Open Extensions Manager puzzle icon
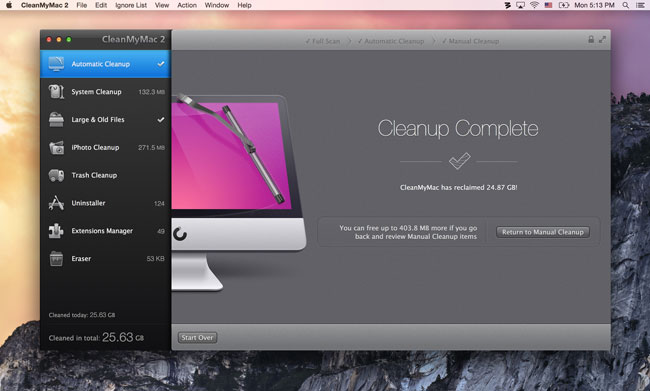Viewport: 650px width, 391px height. [56, 231]
